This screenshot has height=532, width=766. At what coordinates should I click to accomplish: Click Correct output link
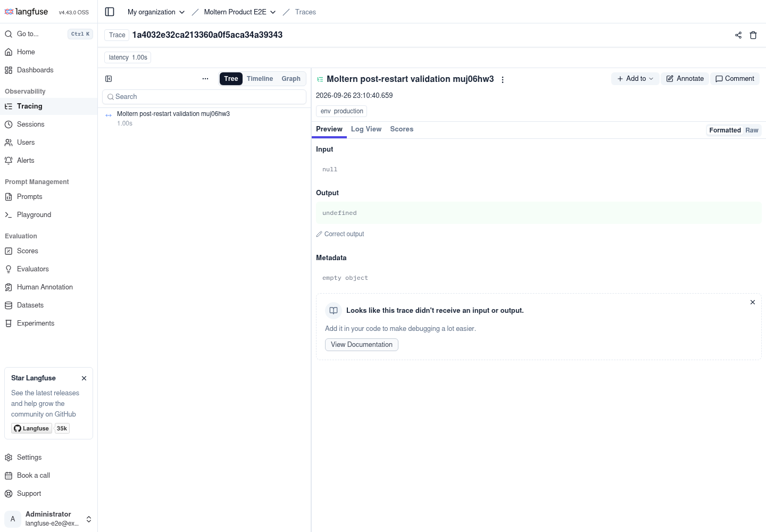click(x=340, y=234)
